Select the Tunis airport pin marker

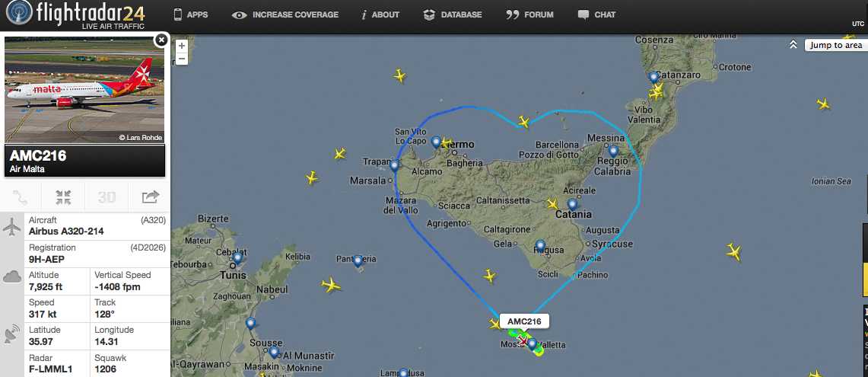pos(237,258)
